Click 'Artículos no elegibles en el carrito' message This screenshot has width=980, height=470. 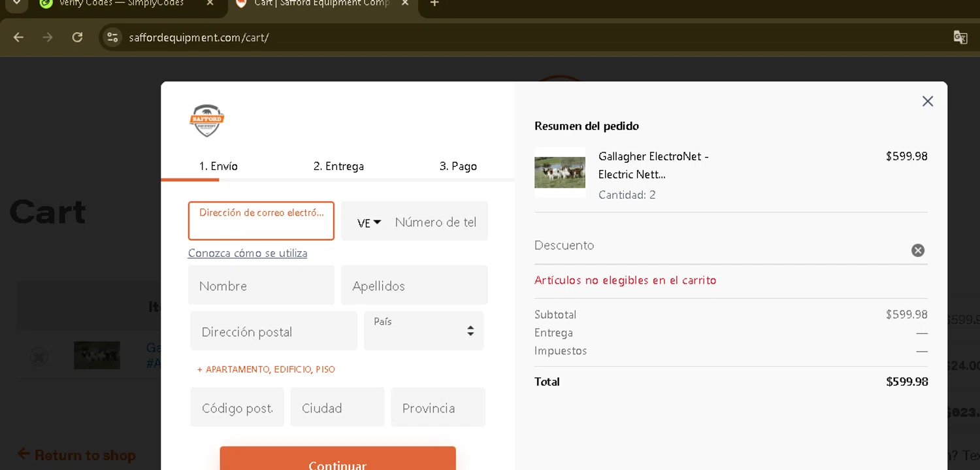point(625,280)
